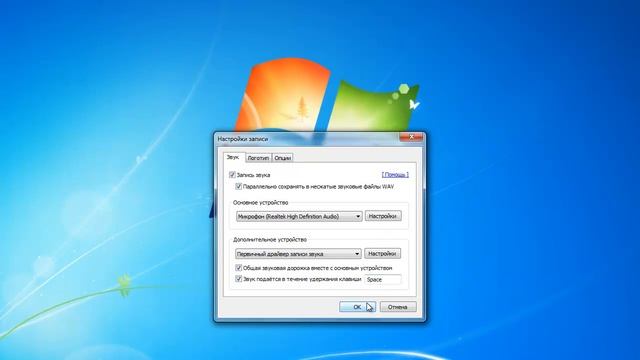Viewport: 640px width, 360px height.
Task: Expand the Дополнительное устройство driver dropdown
Action: coord(298,254)
